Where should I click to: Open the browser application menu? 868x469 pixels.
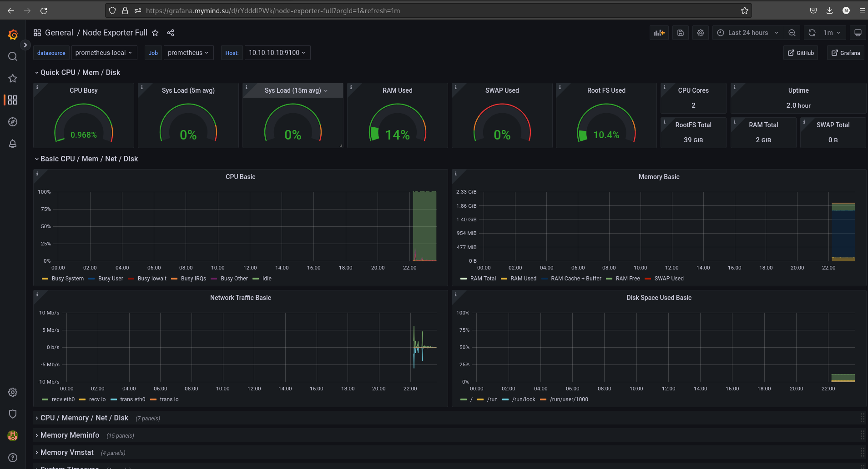(862, 10)
